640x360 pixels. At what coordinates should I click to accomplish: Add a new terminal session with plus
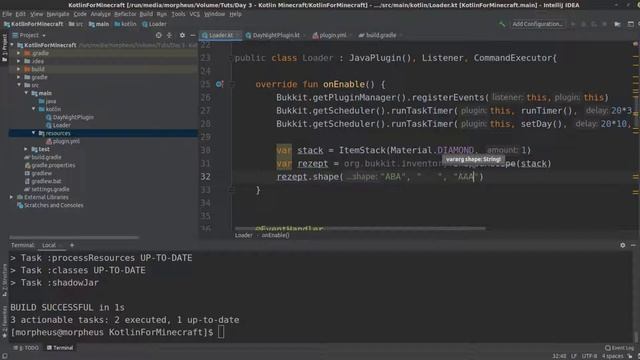tap(72, 245)
